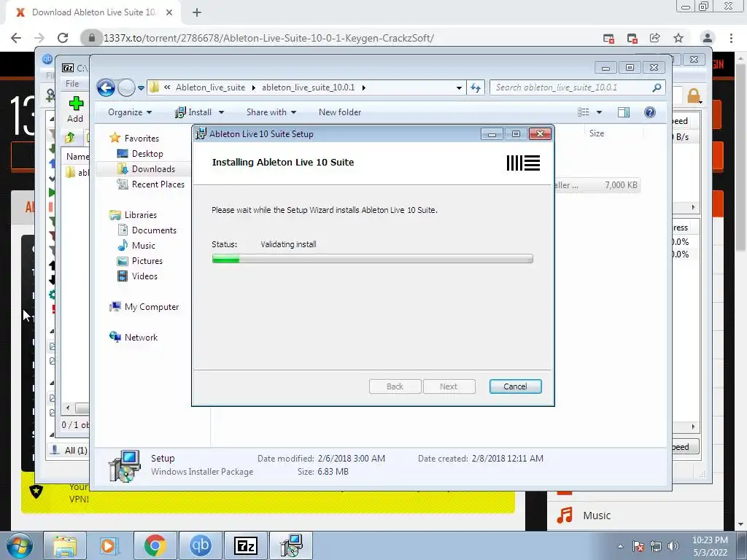Click the Setup installer icon in details pane
Viewport: 747px width, 560px height.
124,466
